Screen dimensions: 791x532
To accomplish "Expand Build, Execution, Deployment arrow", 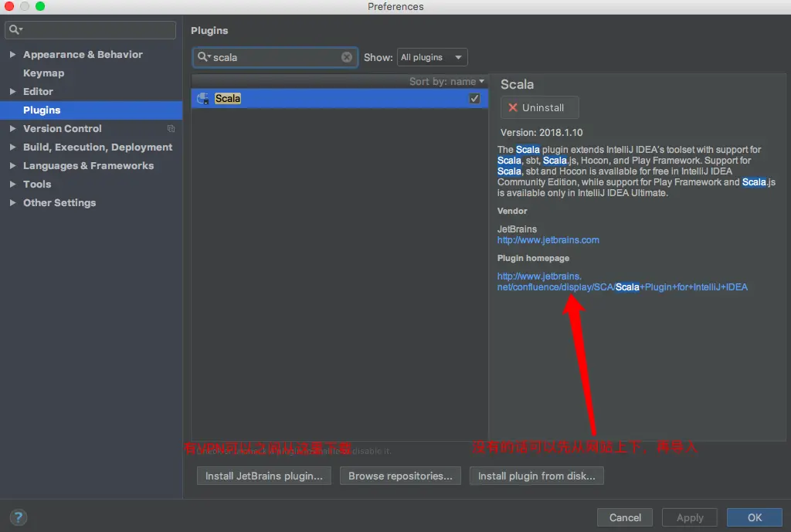I will click(12, 147).
